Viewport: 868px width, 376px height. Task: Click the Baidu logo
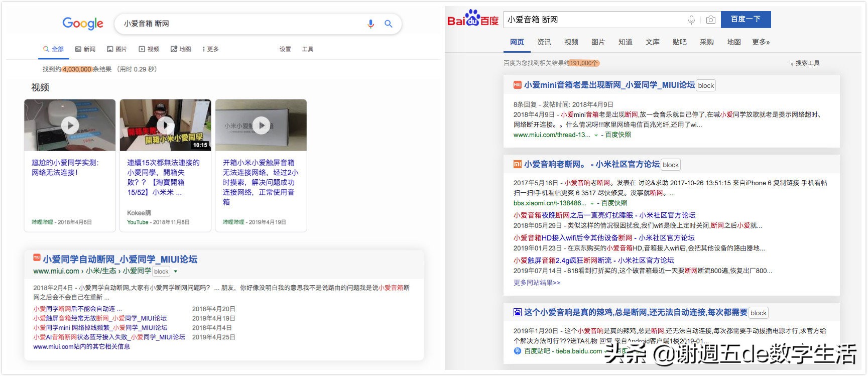click(473, 19)
